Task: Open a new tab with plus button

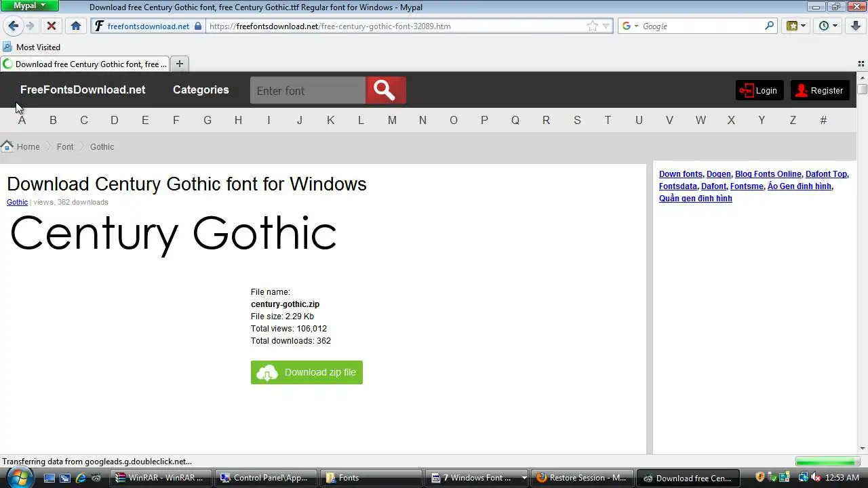Action: coord(179,64)
